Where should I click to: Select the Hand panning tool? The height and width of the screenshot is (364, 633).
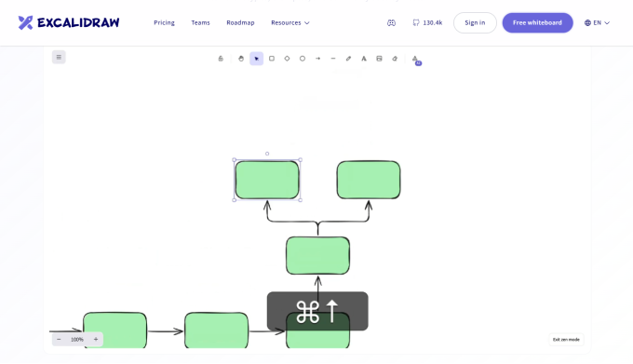(x=241, y=59)
